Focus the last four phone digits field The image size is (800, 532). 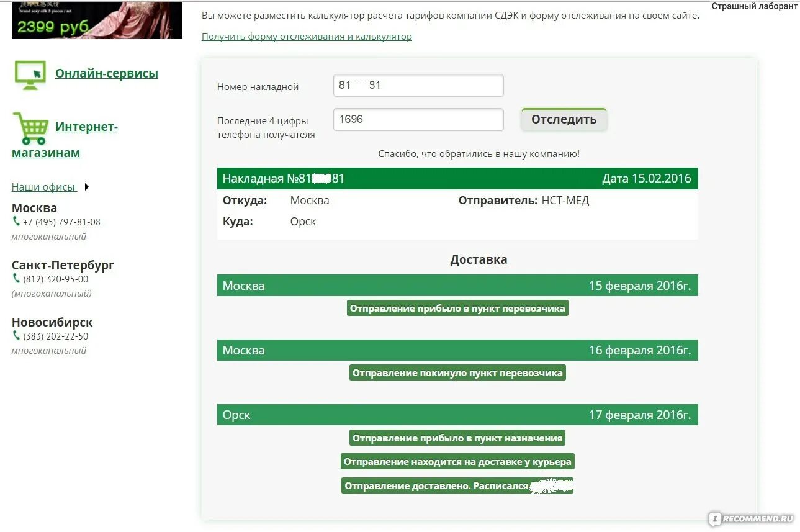418,119
